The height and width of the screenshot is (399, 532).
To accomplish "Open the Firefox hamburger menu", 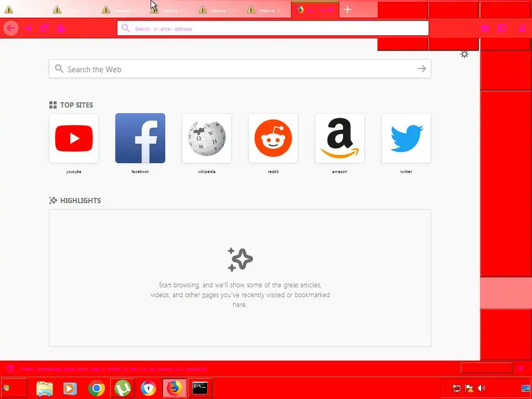I will (x=522, y=28).
